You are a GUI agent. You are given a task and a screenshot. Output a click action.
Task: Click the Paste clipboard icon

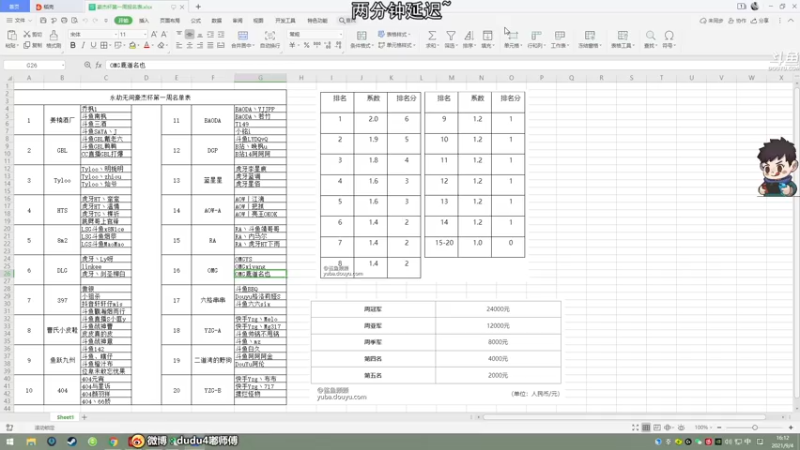[11, 35]
